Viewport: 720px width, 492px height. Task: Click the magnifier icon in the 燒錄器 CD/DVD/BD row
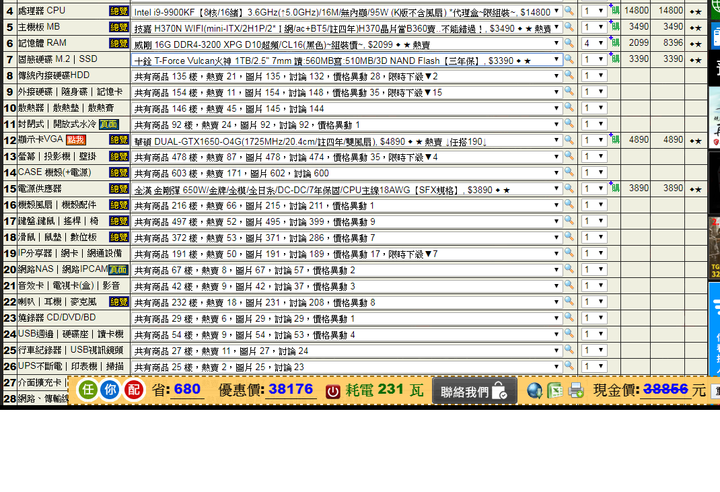[569, 317]
